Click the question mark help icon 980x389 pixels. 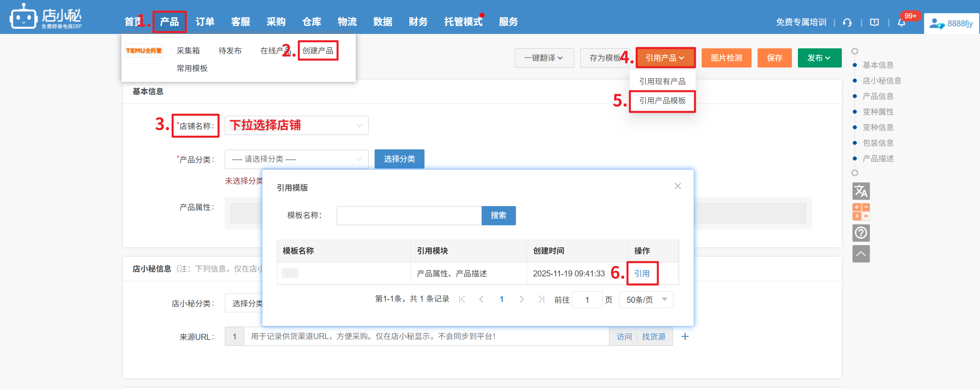pos(861,232)
